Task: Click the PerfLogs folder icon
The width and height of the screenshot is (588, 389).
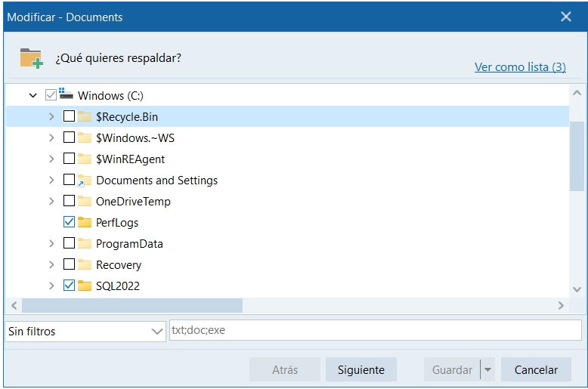Action: point(84,223)
